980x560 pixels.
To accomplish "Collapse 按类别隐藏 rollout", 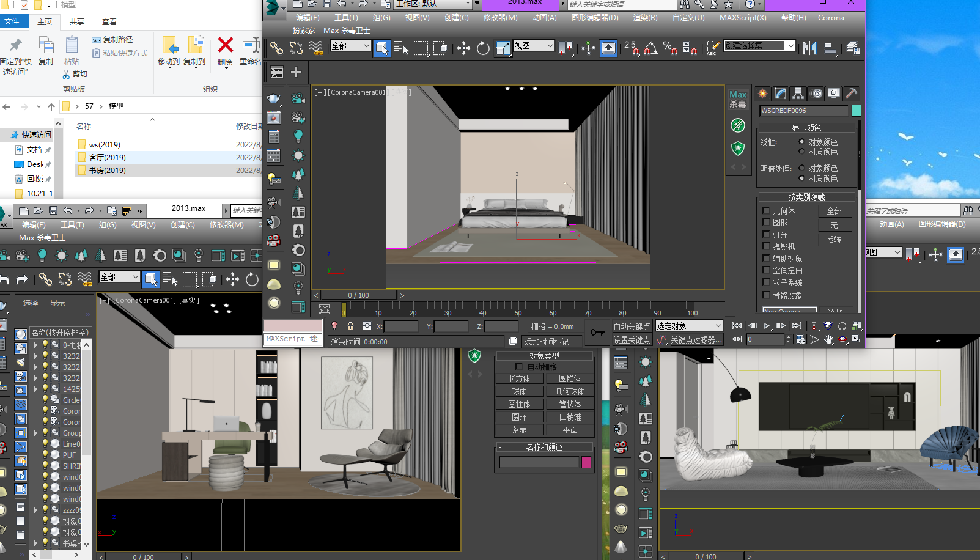I will coord(806,197).
